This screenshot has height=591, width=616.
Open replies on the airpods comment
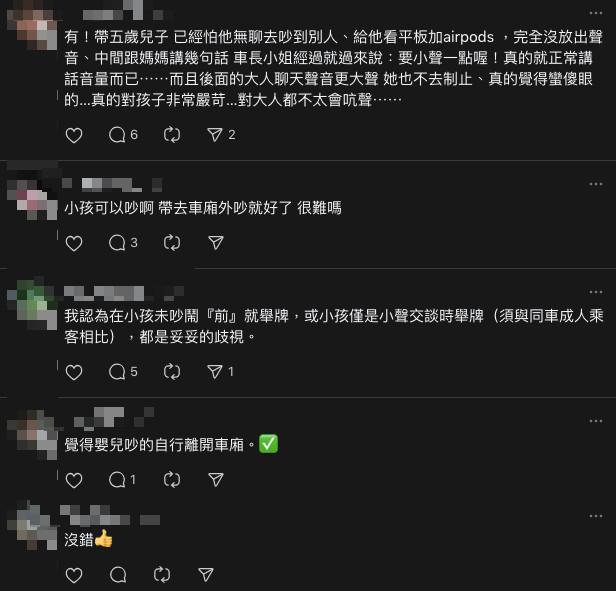tap(123, 135)
